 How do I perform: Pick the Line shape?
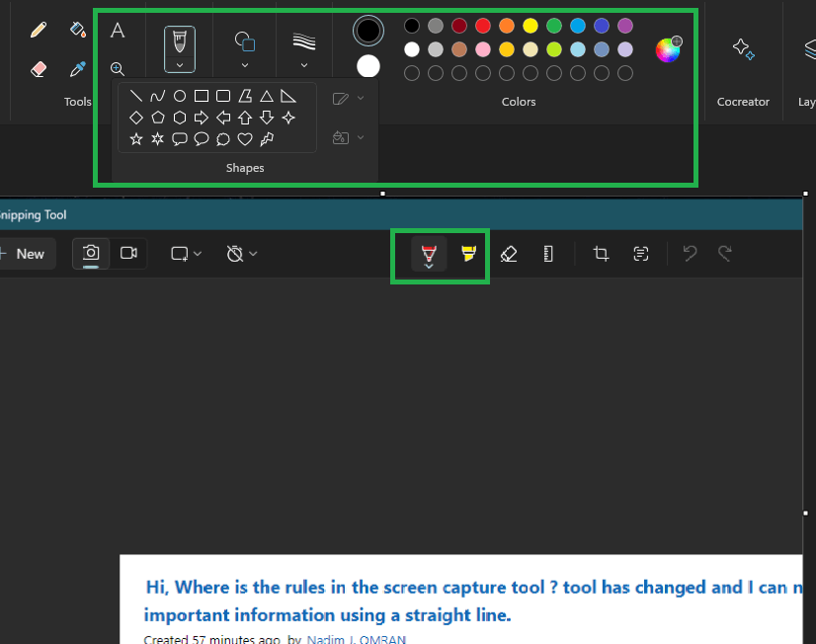pos(135,96)
